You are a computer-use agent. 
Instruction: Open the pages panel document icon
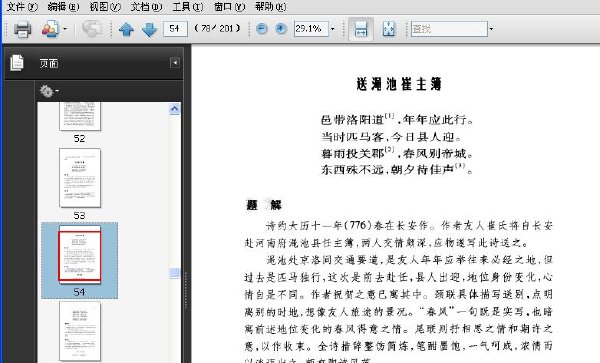point(17,63)
